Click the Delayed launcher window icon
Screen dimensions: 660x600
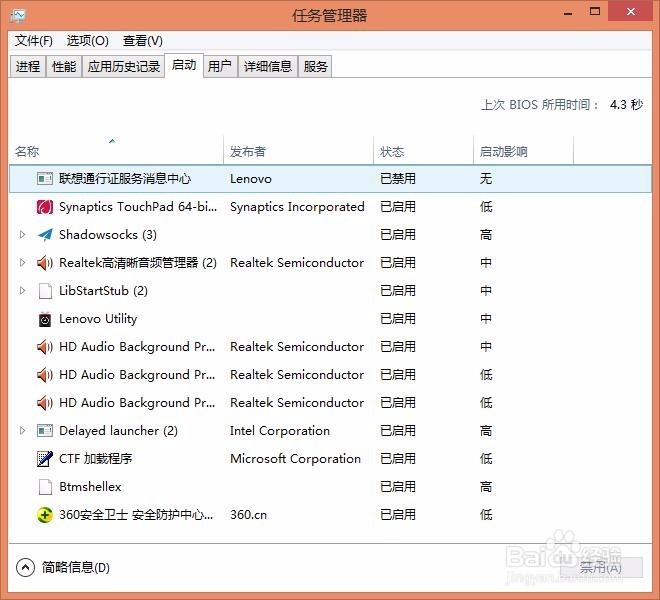coord(45,431)
